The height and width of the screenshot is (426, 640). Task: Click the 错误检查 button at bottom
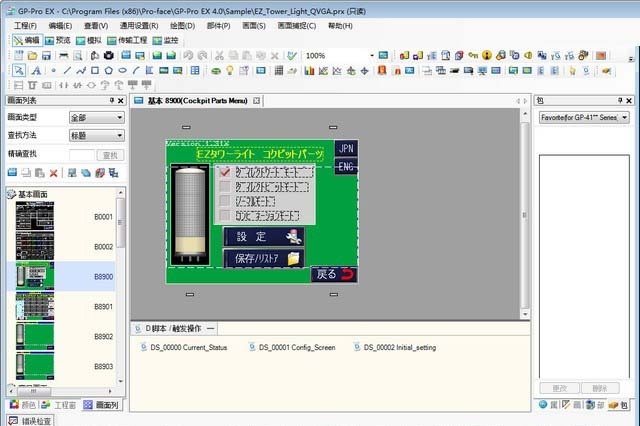coord(30,420)
